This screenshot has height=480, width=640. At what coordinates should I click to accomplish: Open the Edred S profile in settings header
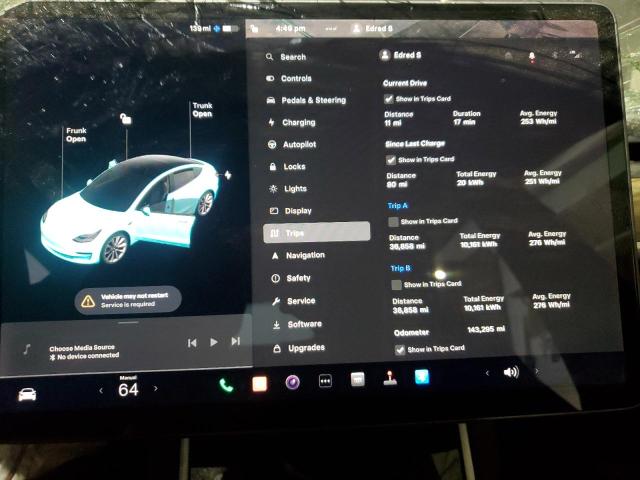click(400, 55)
